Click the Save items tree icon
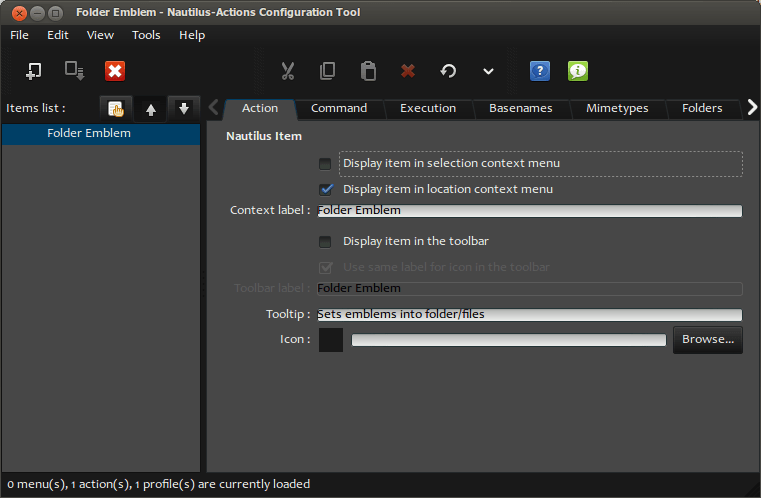Image resolution: width=761 pixels, height=498 pixels. pyautogui.click(x=74, y=71)
